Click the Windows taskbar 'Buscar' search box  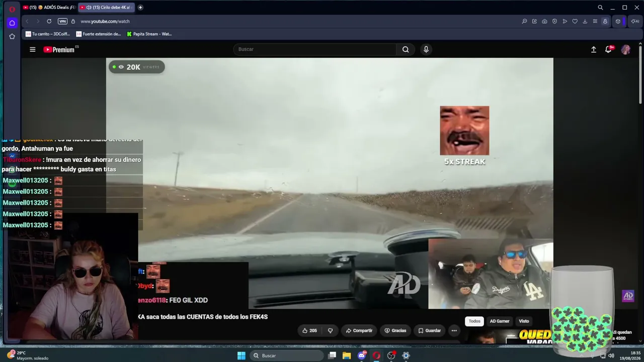coord(287,355)
